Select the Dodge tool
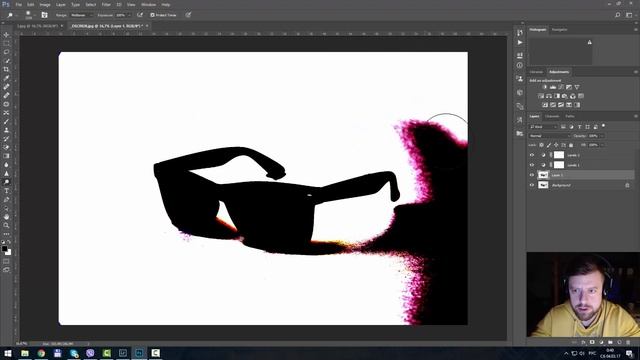The height and width of the screenshot is (360, 640). [x=6, y=182]
